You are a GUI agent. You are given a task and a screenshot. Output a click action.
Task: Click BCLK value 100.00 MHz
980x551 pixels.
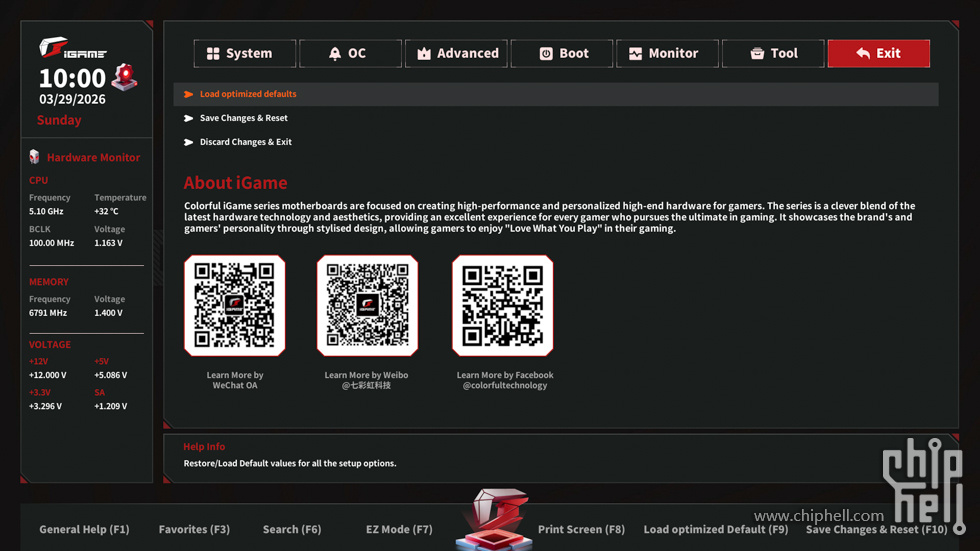coord(51,243)
